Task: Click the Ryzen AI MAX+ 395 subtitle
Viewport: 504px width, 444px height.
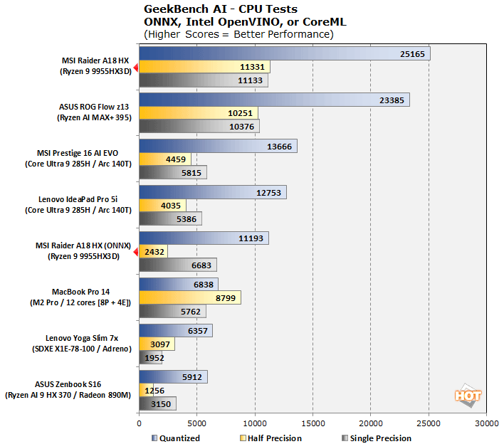Action: 95,118
